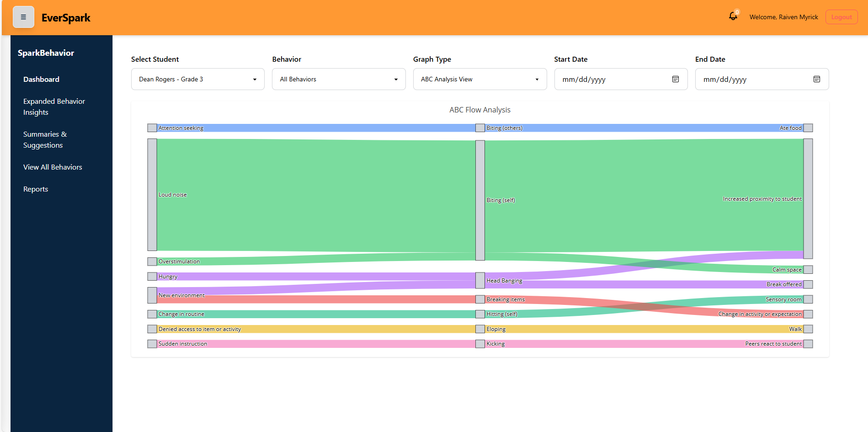This screenshot has width=868, height=432.
Task: Click the Loud noise node bar
Action: click(x=152, y=195)
